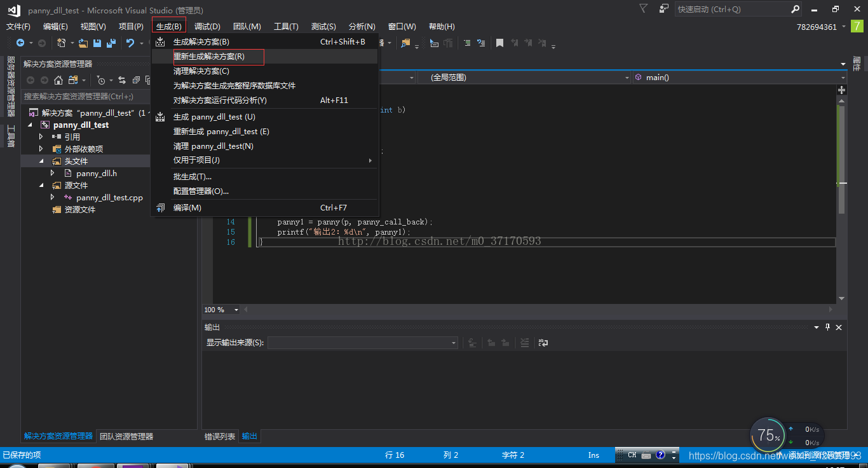868x468 pixels.
Task: Click the Save floppy disk icon
Action: pos(97,43)
